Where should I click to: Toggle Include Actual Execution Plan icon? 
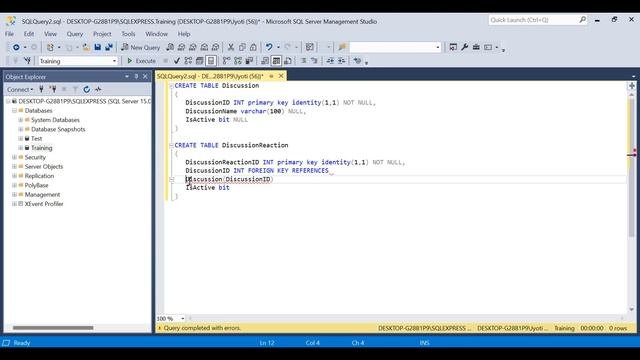(227, 61)
